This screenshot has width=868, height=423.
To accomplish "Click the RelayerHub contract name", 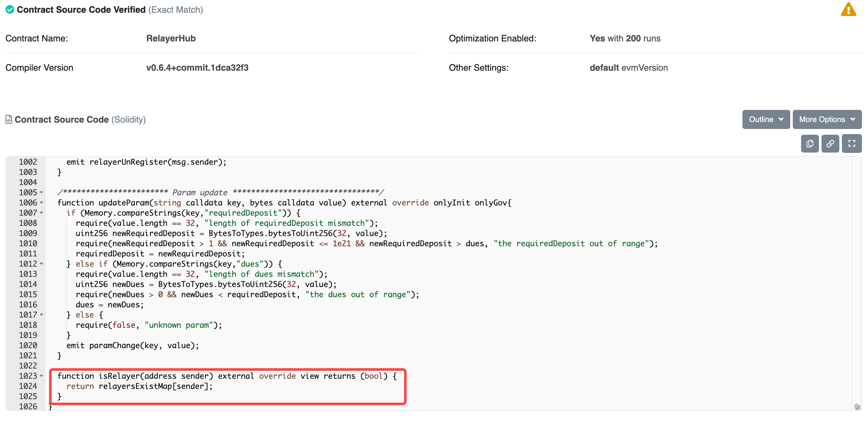I will pos(171,39).
